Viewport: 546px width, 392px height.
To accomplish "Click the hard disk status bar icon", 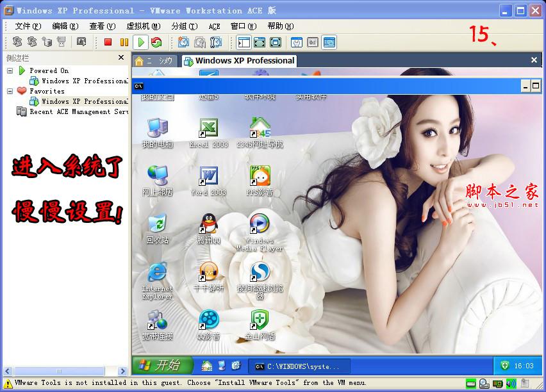I will coord(471,384).
